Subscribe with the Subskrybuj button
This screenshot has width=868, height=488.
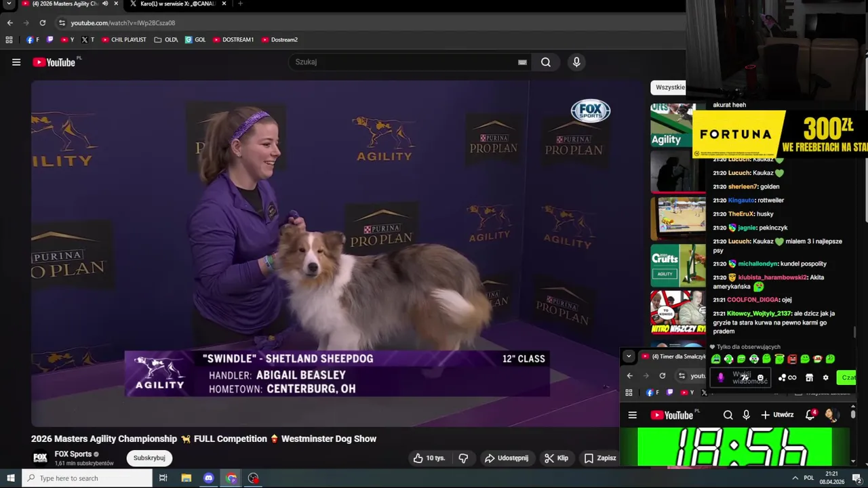click(149, 458)
